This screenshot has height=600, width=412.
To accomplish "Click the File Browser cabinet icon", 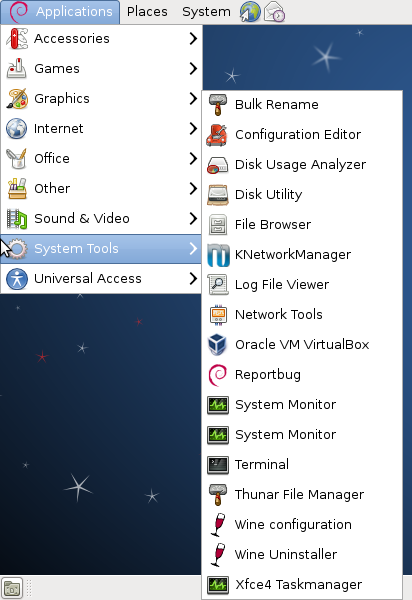I will click(218, 225).
